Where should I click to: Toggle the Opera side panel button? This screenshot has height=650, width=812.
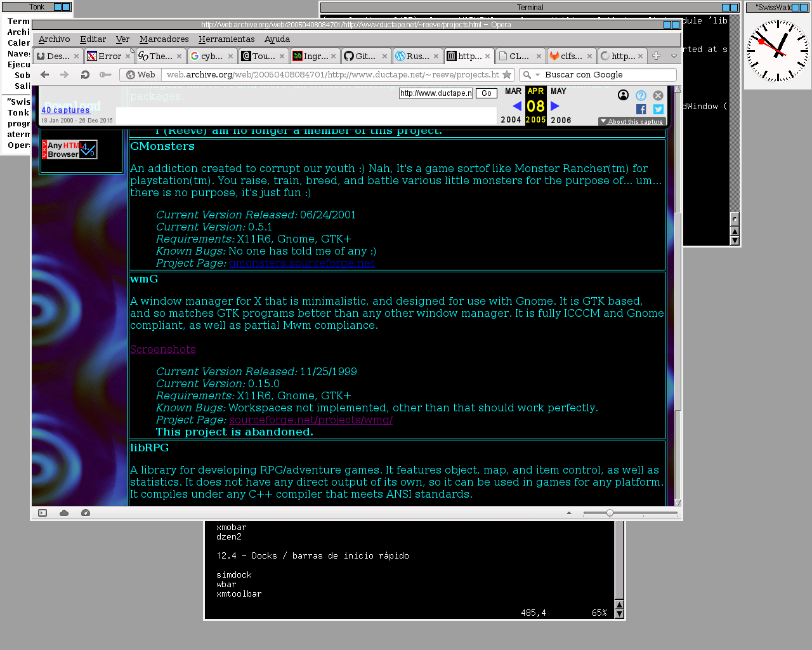point(43,513)
